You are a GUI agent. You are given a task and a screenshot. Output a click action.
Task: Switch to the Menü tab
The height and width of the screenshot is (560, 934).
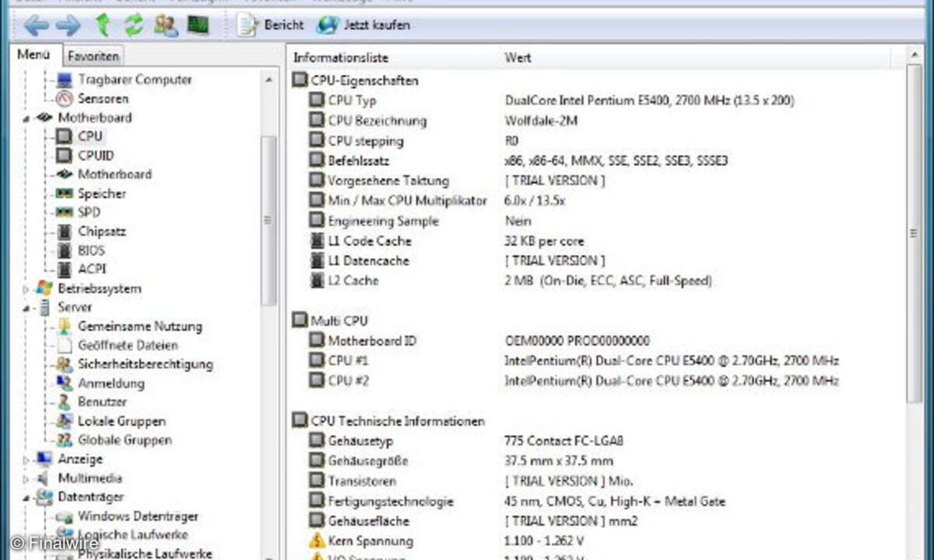click(33, 54)
